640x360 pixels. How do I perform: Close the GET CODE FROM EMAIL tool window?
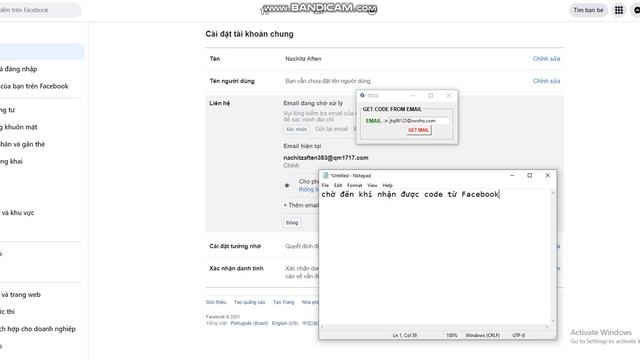[449, 96]
